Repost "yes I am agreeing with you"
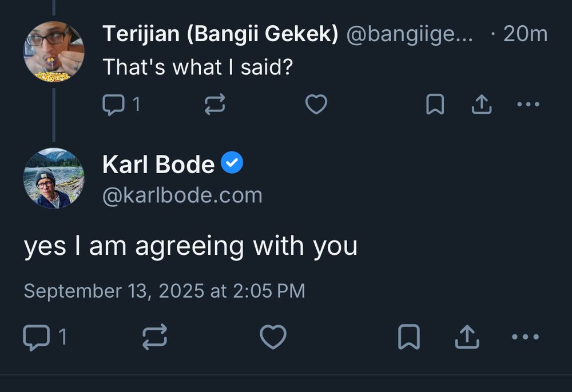The width and height of the screenshot is (572, 392). [154, 337]
